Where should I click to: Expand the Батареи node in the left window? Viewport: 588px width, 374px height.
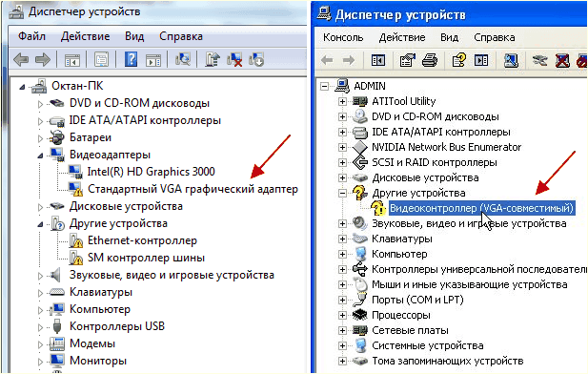(x=40, y=138)
